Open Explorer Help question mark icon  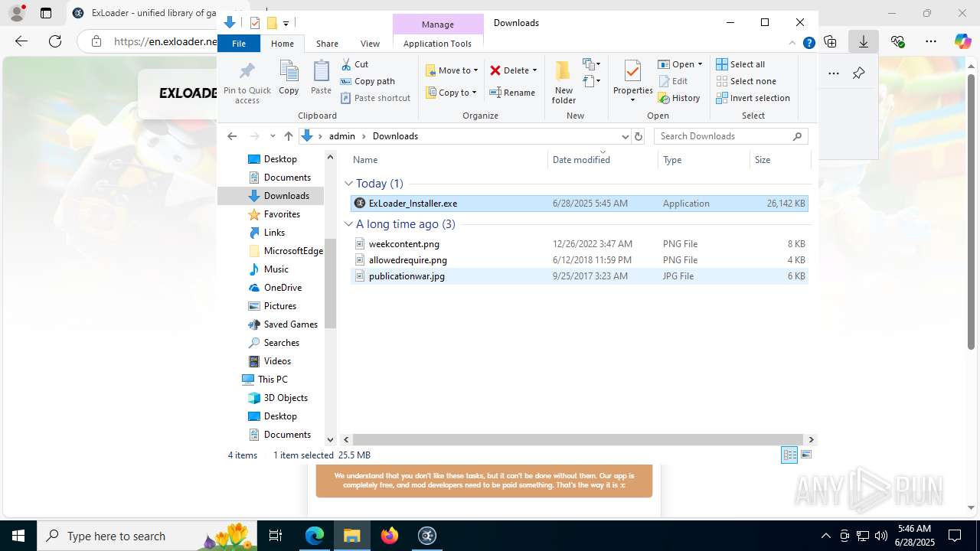[808, 44]
